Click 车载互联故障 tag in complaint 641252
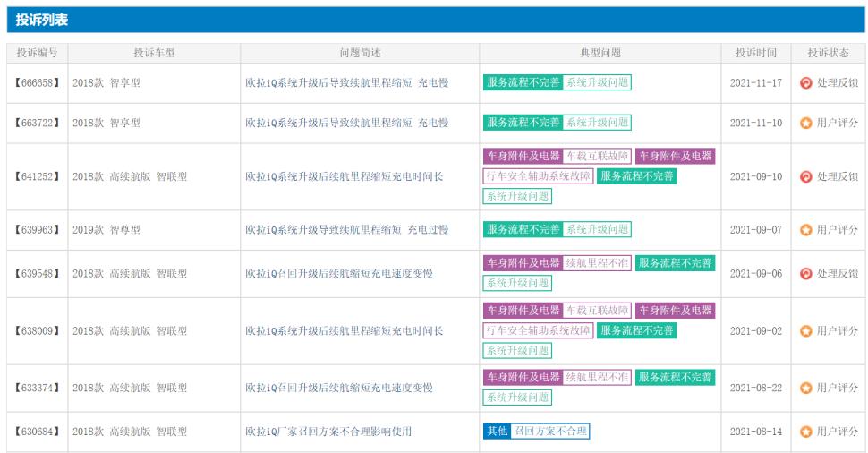The width and height of the screenshot is (868, 453). (597, 157)
